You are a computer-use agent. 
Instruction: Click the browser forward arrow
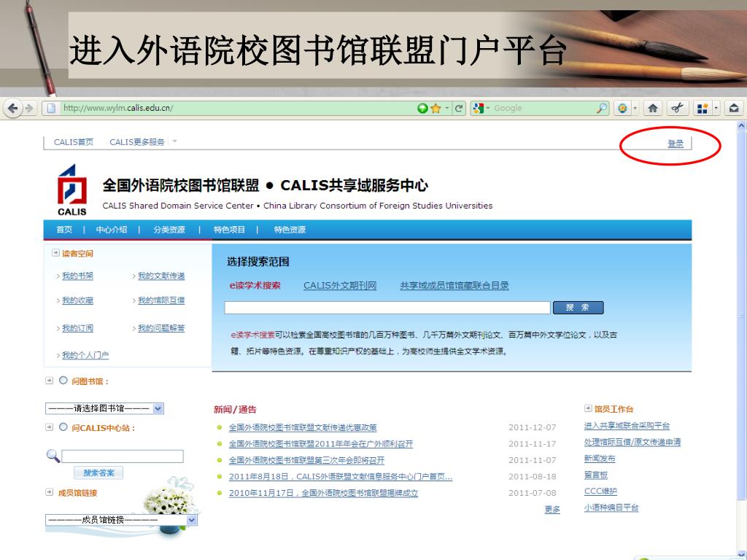(29, 108)
